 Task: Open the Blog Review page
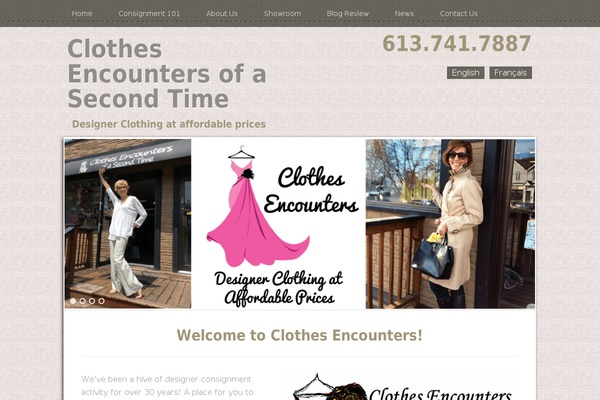348,13
